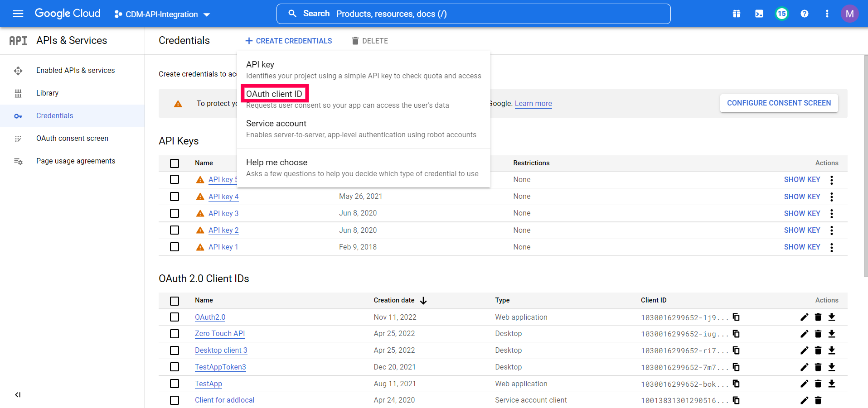Click CONFIGURE CONSENT SCREEN button

tap(779, 103)
